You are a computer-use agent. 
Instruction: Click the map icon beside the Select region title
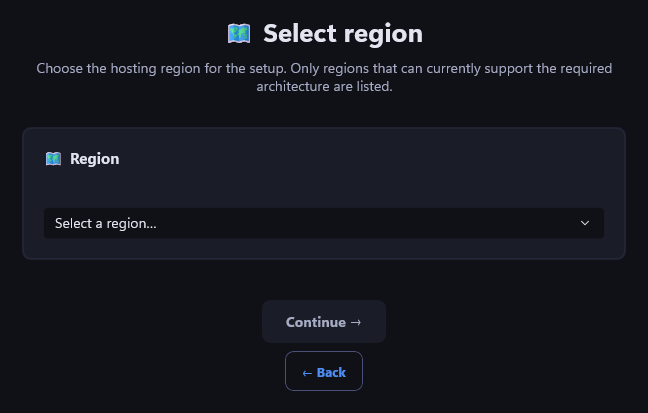point(239,33)
